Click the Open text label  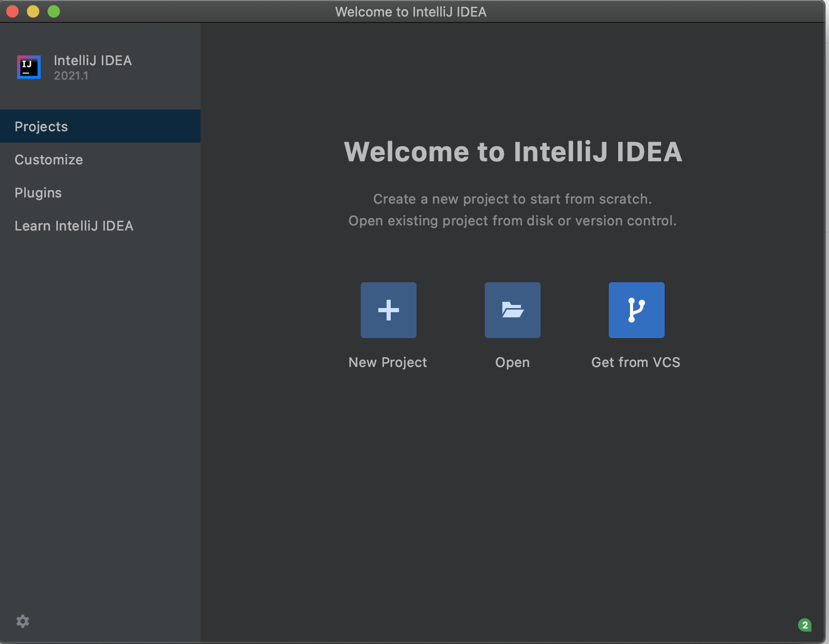512,362
